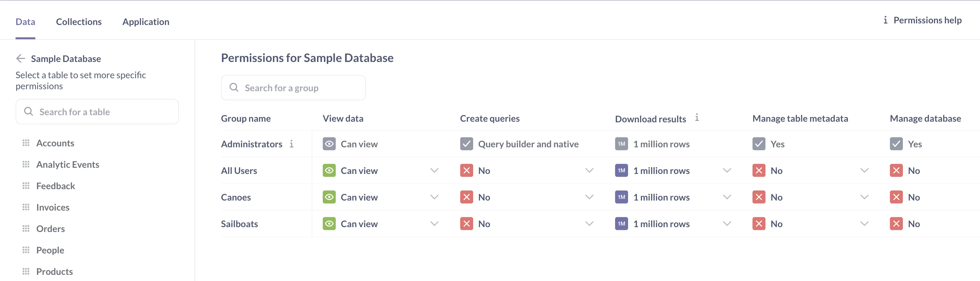The width and height of the screenshot is (980, 281).
Task: Click the green eye icon in Sailboats row
Action: coord(329,224)
